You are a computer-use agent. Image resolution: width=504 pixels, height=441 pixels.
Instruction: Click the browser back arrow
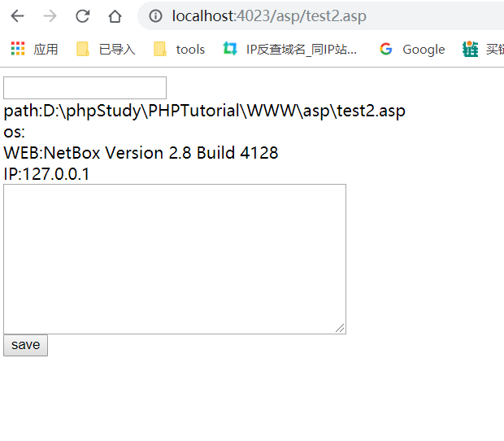(x=17, y=15)
